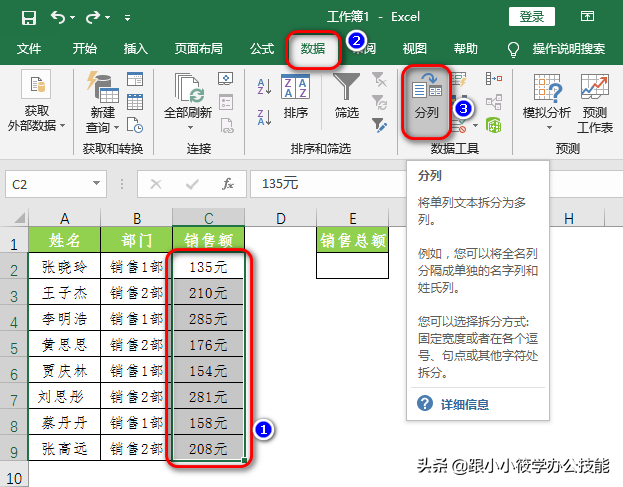Switch to the 插入 tab
This screenshot has height=487, width=623.
point(135,48)
